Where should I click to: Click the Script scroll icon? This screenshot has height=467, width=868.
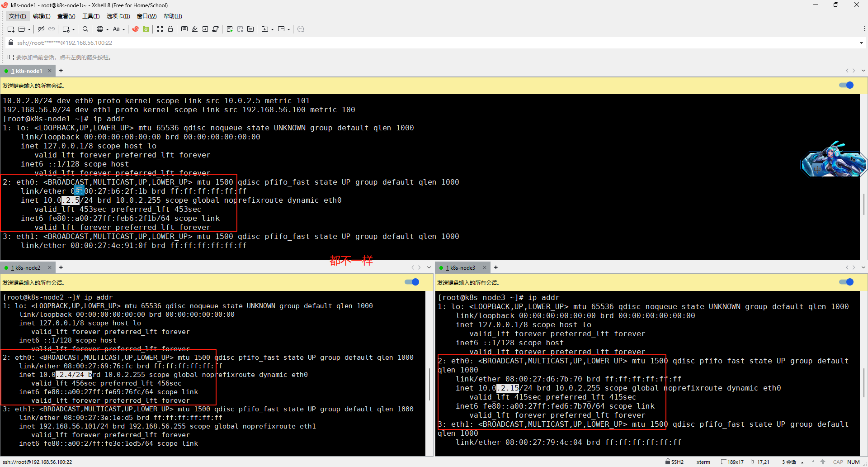(216, 29)
